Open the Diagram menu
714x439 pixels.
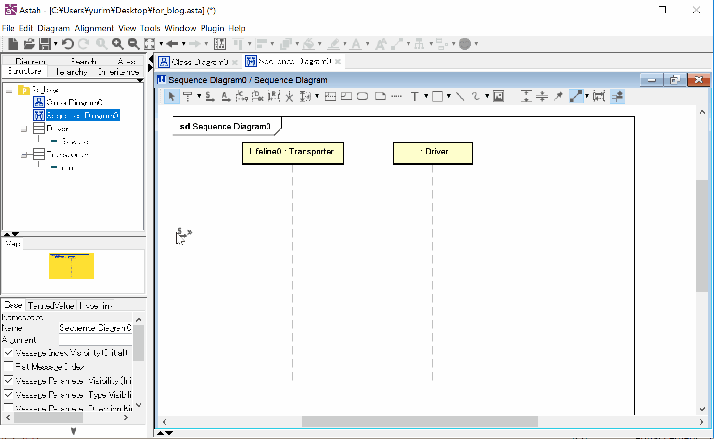coord(53,28)
